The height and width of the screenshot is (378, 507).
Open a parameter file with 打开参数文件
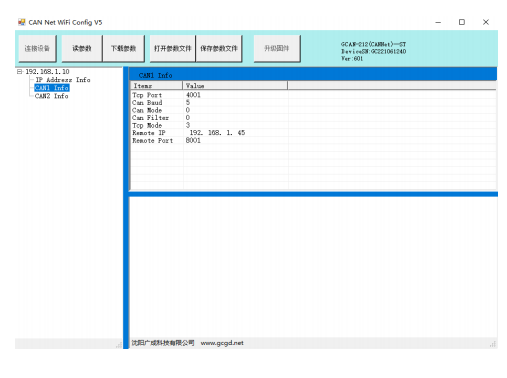pos(172,48)
